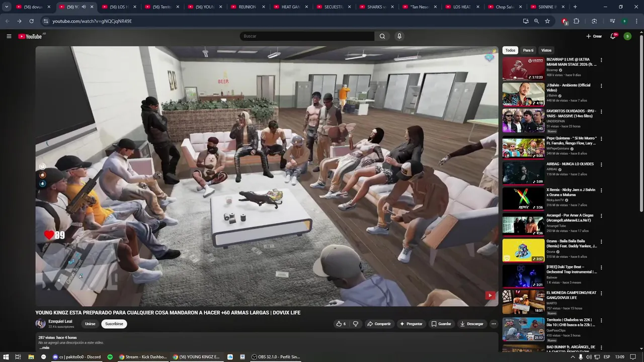Click the browser address bar URL
Viewport: 644px width, 362px height.
[92, 21]
